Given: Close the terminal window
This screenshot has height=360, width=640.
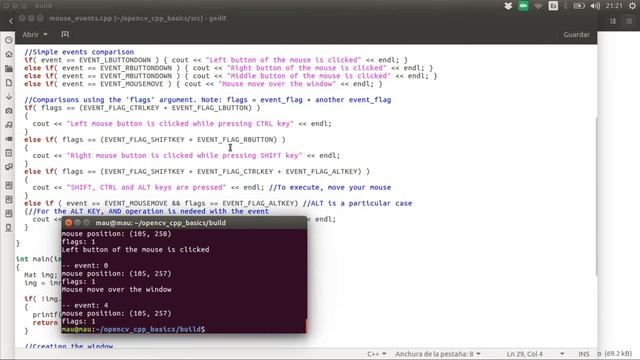Looking at the screenshot, I should (x=69, y=222).
